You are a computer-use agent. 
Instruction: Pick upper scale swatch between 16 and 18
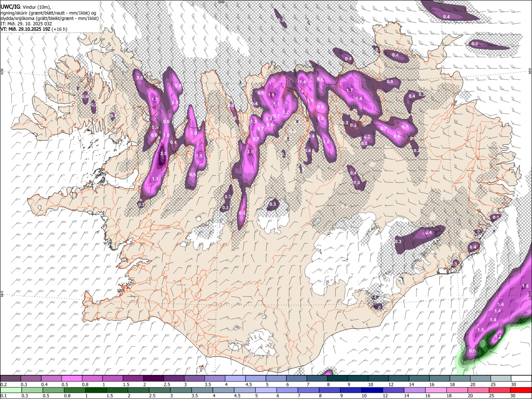[x=439, y=379]
